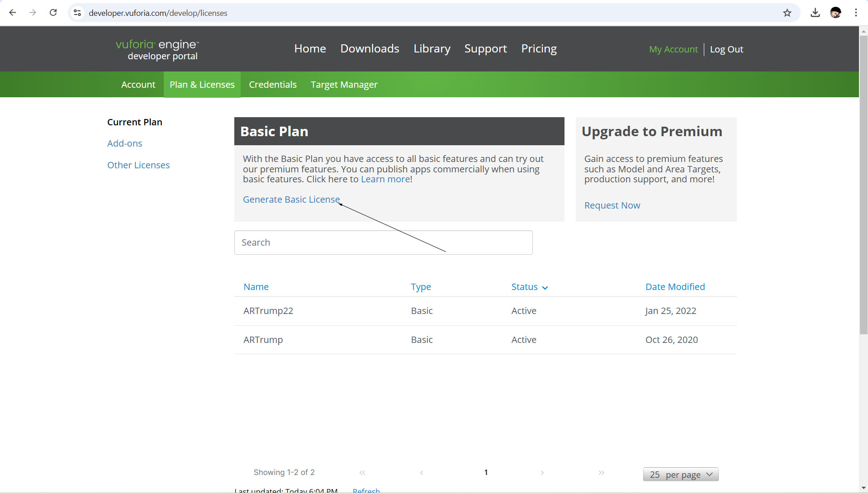Click the Vuforia engine developer portal logo
Image resolution: width=868 pixels, height=494 pixels.
pyautogui.click(x=157, y=49)
